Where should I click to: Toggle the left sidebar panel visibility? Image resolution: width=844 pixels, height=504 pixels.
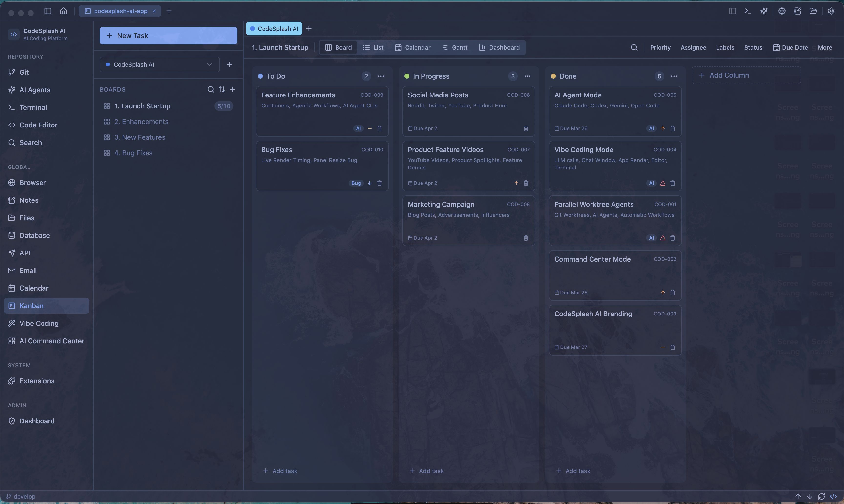point(48,11)
